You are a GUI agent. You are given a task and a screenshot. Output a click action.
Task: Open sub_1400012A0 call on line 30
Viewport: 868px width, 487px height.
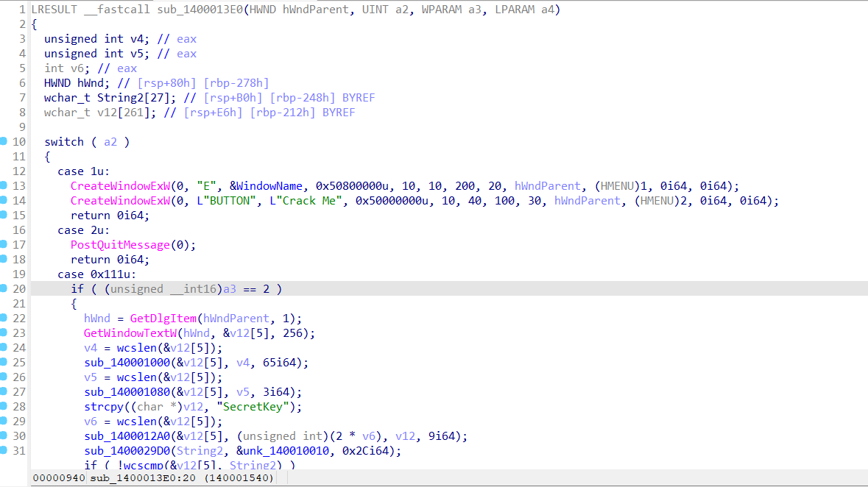pos(127,436)
